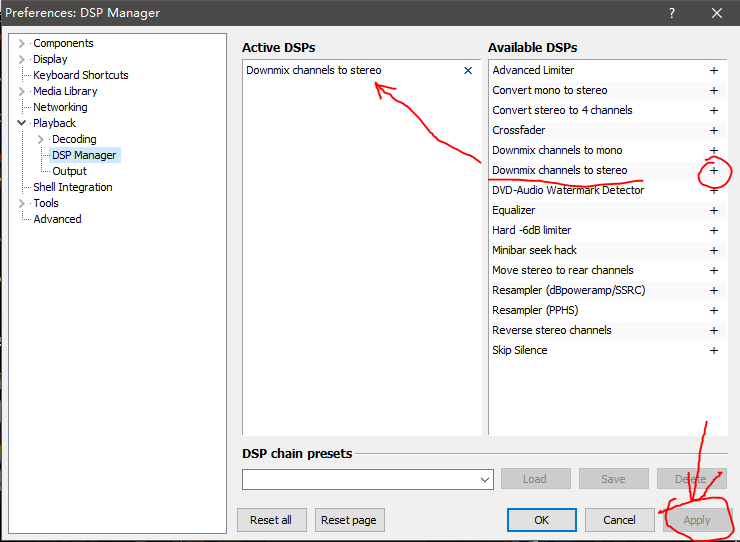Expand the Tools tree node

pyautogui.click(x=22, y=203)
